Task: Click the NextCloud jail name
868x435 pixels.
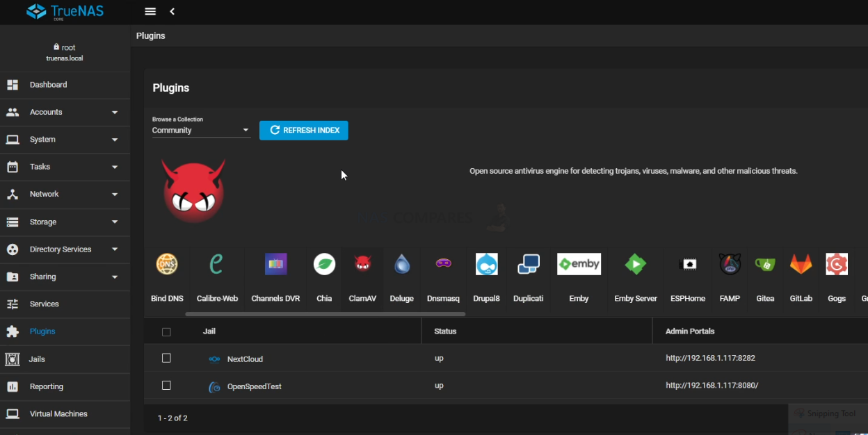Action: (245, 359)
